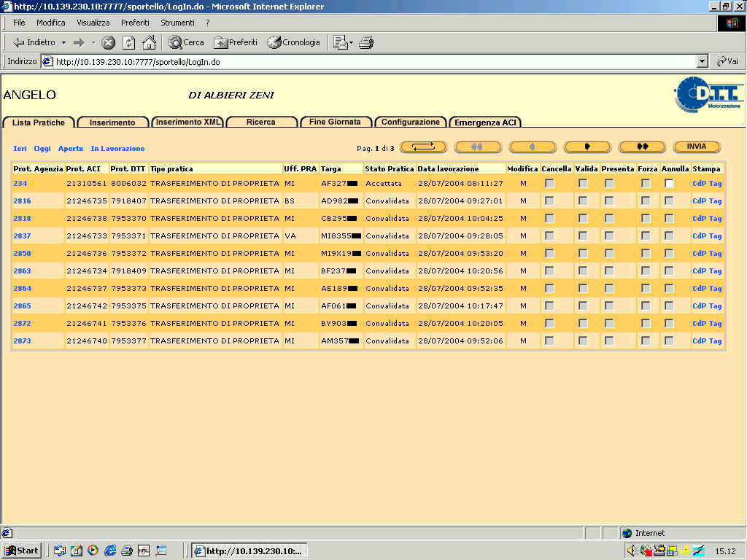Switch to the Ricerca tab

(x=261, y=122)
